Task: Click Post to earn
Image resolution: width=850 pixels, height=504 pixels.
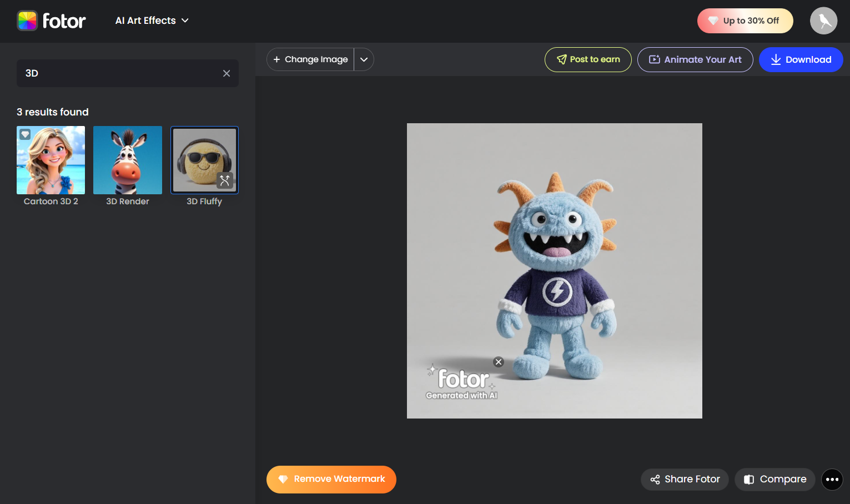Action: [588, 59]
